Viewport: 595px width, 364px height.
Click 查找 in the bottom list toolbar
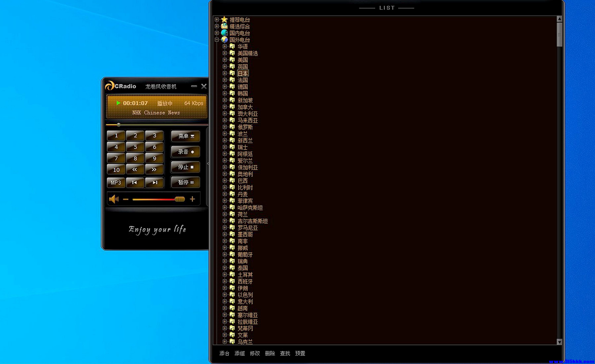285,353
